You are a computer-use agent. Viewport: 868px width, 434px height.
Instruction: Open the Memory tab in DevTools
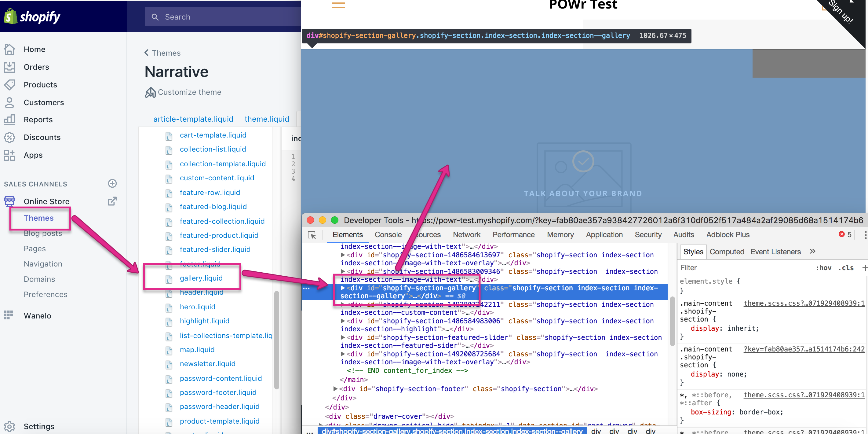(560, 235)
